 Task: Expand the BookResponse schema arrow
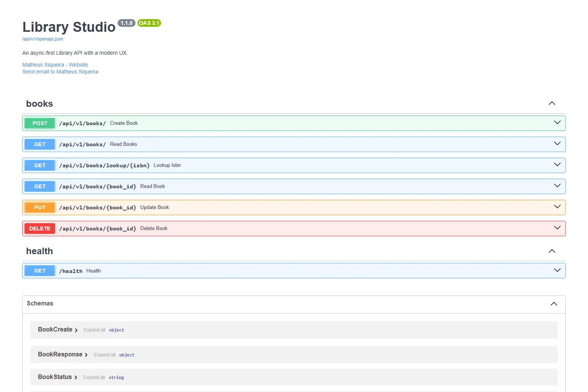tap(86, 355)
